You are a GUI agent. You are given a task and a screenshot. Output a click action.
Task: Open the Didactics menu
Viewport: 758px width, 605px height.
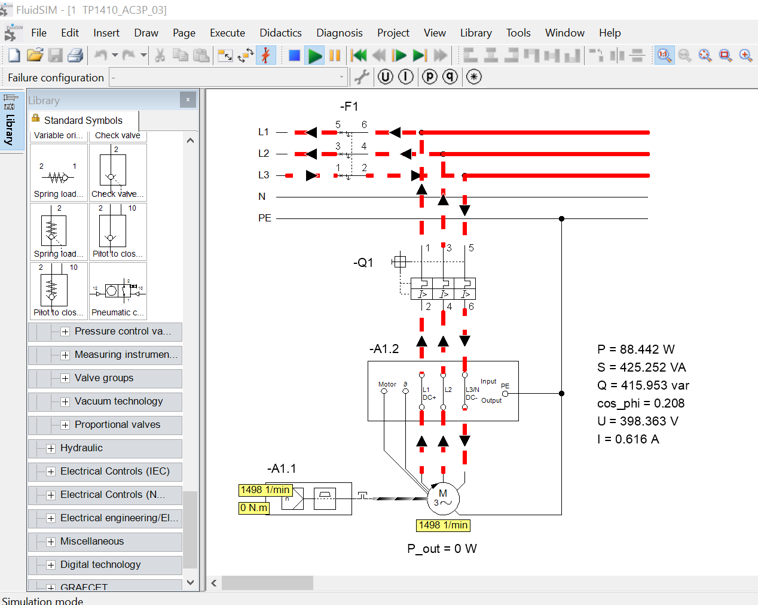(x=280, y=33)
